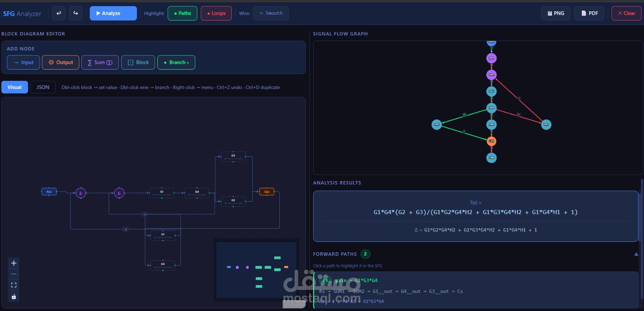Switch the Smooth wire style

click(x=271, y=13)
